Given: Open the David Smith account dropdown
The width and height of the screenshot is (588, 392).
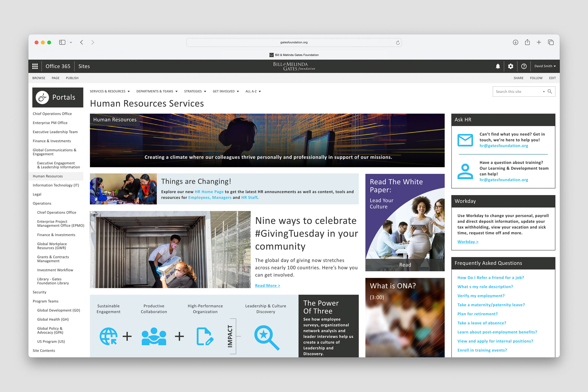Looking at the screenshot, I should point(545,66).
